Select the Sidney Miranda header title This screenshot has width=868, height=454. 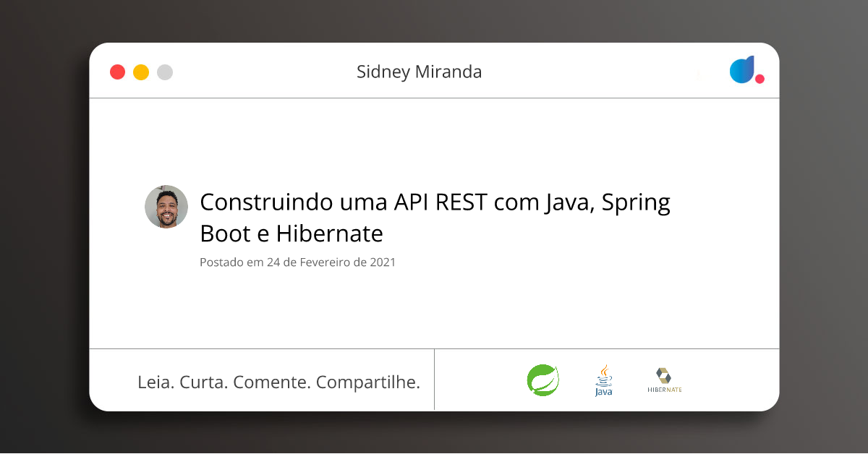[420, 72]
